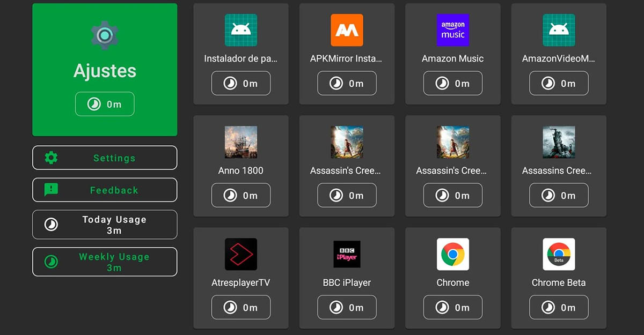Set the 0m timer under BBC iPlayer
This screenshot has height=335, width=644.
click(x=347, y=307)
